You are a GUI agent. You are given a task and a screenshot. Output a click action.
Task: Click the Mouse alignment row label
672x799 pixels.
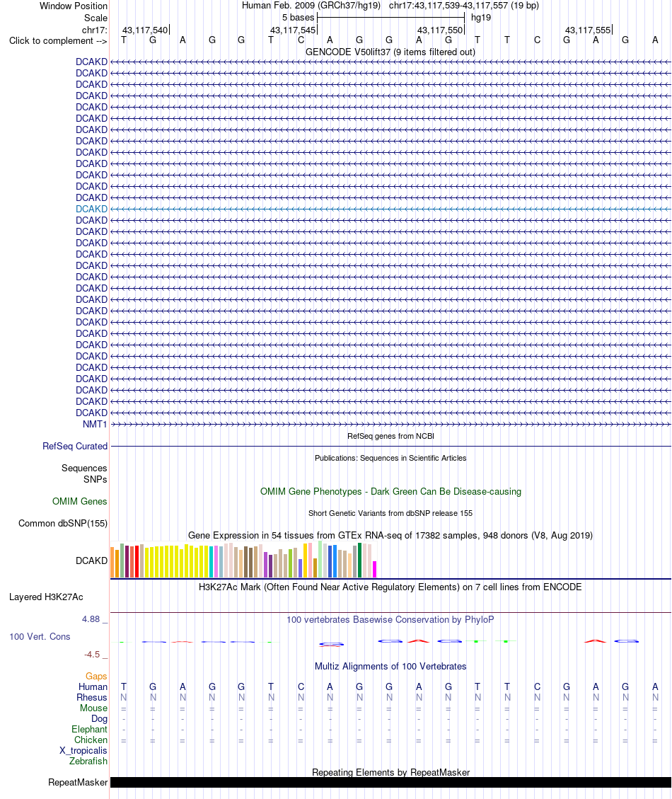tap(94, 708)
